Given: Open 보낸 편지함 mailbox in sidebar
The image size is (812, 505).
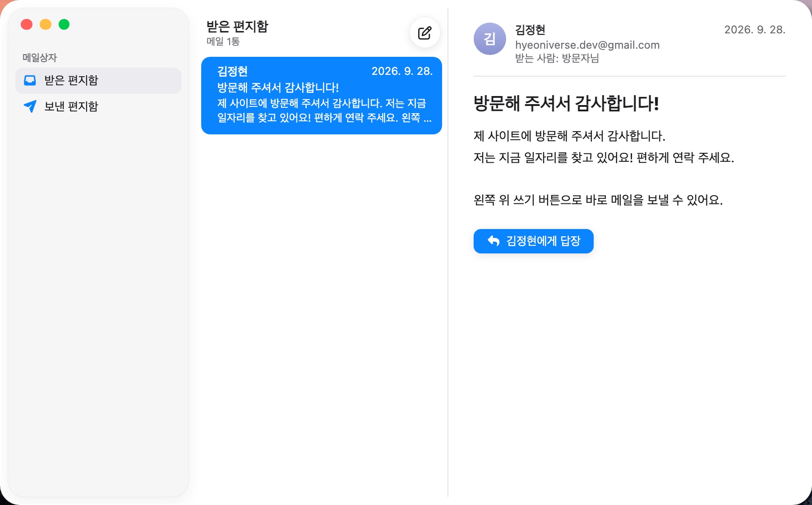Looking at the screenshot, I should (98, 106).
